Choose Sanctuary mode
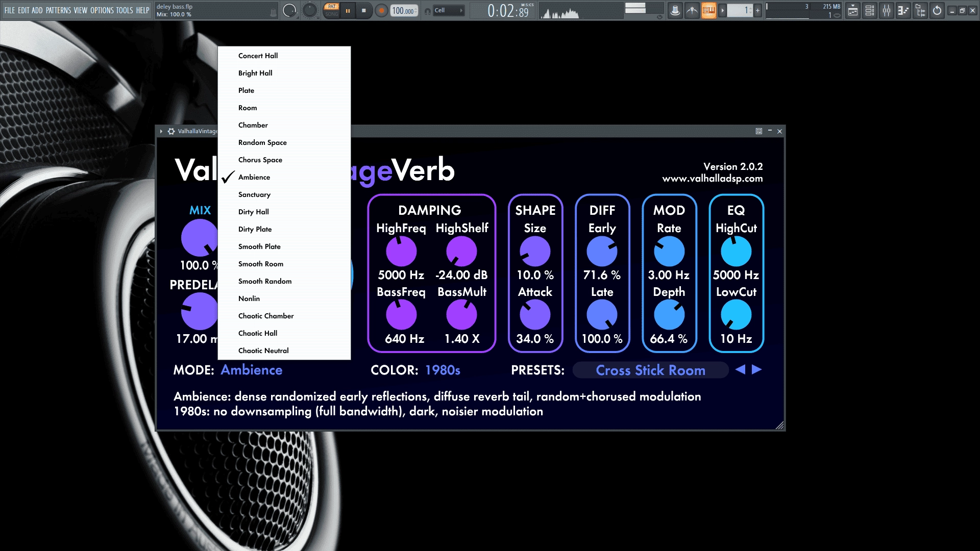 [284, 194]
